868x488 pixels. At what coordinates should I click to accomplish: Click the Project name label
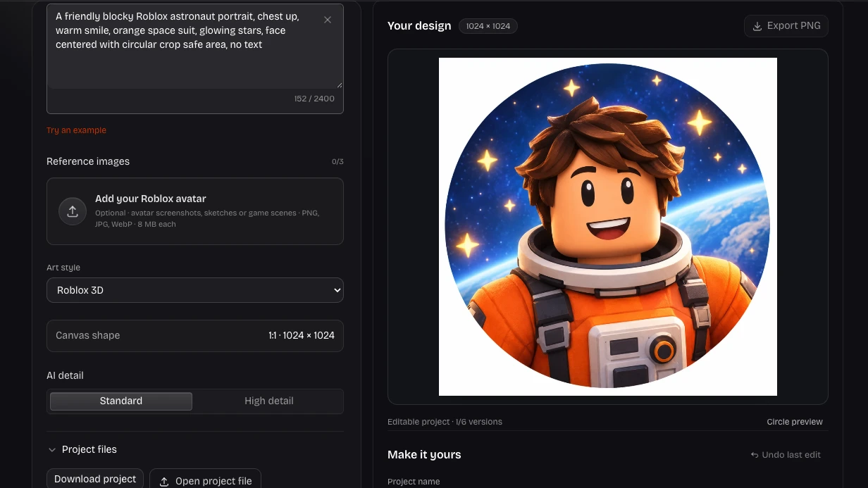point(414,482)
